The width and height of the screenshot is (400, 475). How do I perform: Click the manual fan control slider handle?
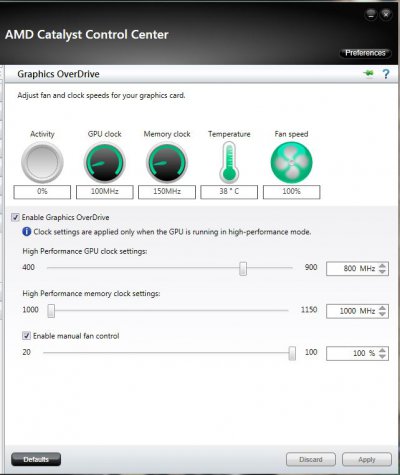coord(292,353)
